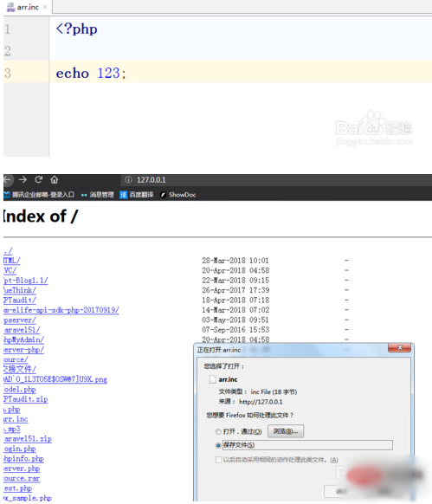
Task: Close the arr.inc download dialog
Action: [x=400, y=348]
